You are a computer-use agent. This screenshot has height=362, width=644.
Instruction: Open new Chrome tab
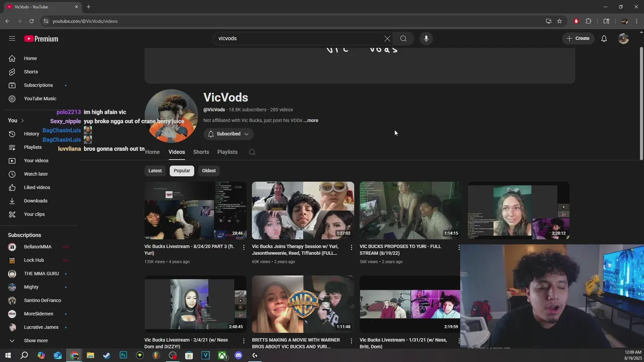coord(89,7)
